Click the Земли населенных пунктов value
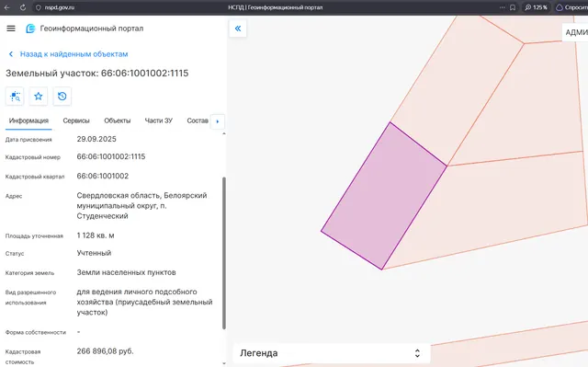The width and height of the screenshot is (588, 367). [x=127, y=273]
